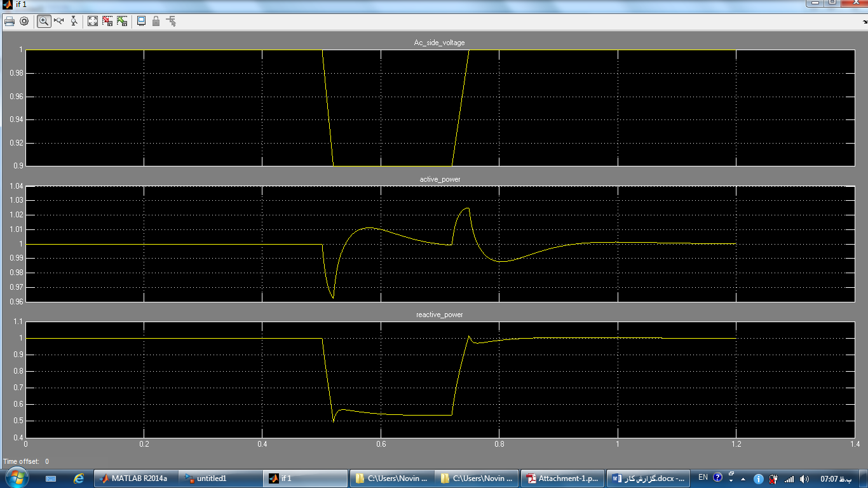Toggle the Floating scope button
This screenshot has height=488, width=868.
(x=141, y=21)
